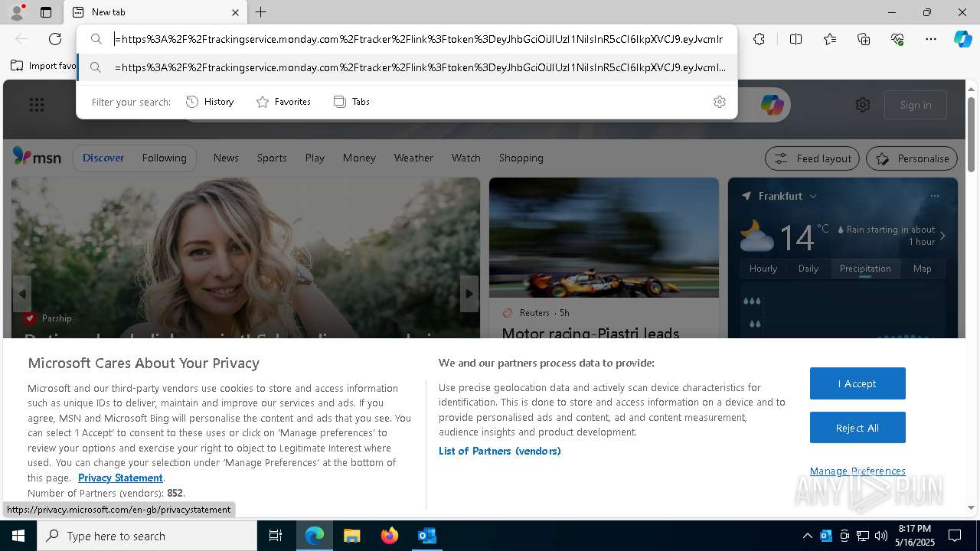Go to previous carousel slide arrow

coord(22,294)
